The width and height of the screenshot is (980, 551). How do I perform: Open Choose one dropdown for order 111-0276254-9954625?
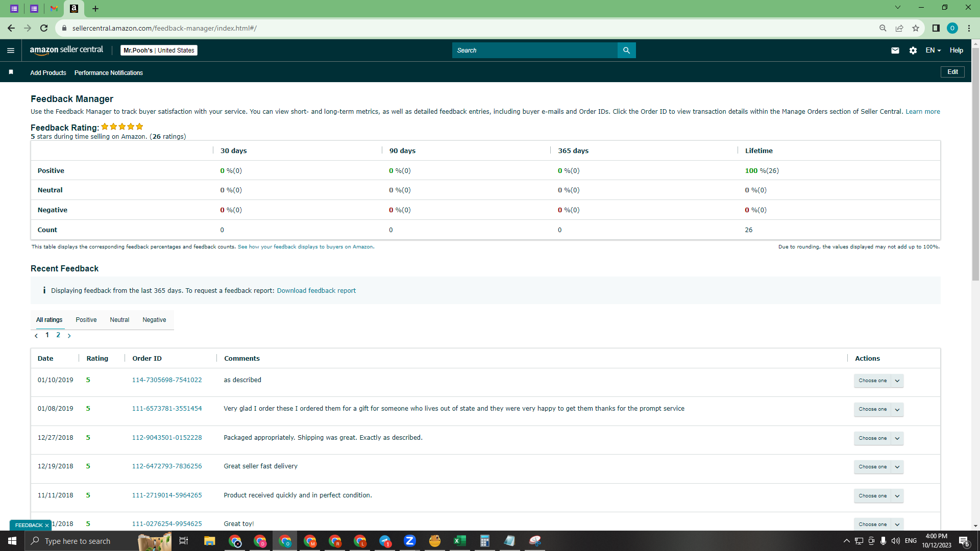(x=878, y=524)
